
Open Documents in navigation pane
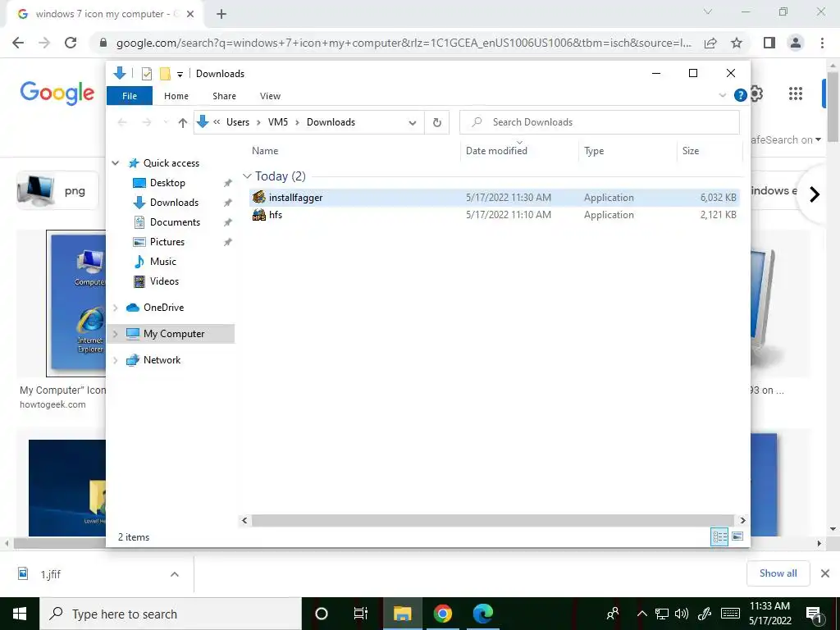tap(175, 222)
